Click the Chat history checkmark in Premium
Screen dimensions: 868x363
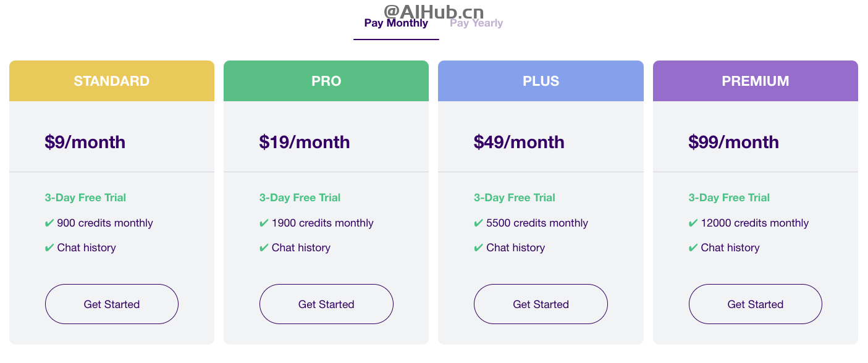693,248
